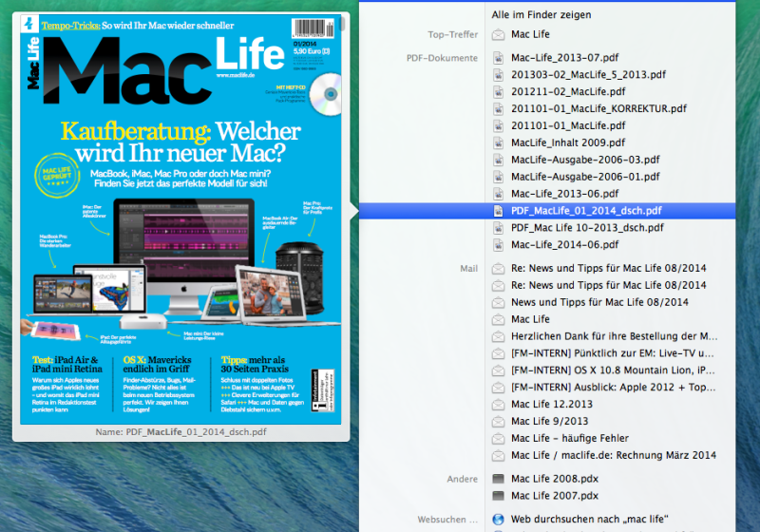Click the preview name label PDF_MacLife_01_2014_dsch.pdf

180,431
